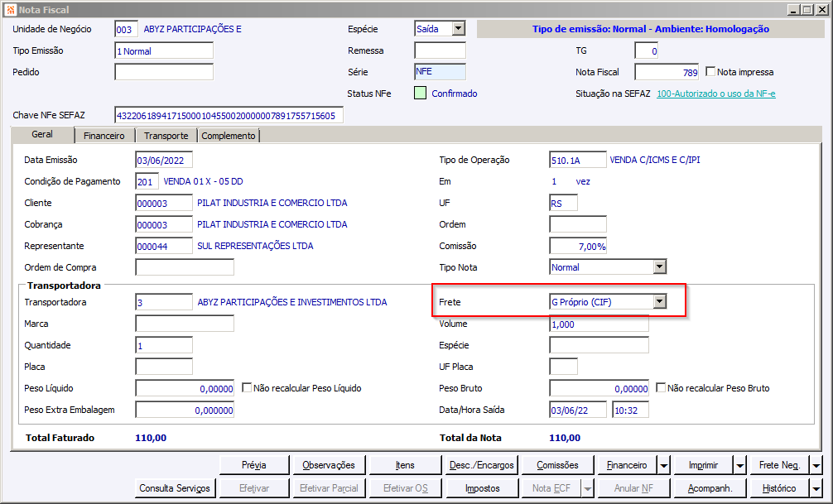This screenshot has width=833, height=504.
Task: Click the Comissões button
Action: (x=557, y=465)
